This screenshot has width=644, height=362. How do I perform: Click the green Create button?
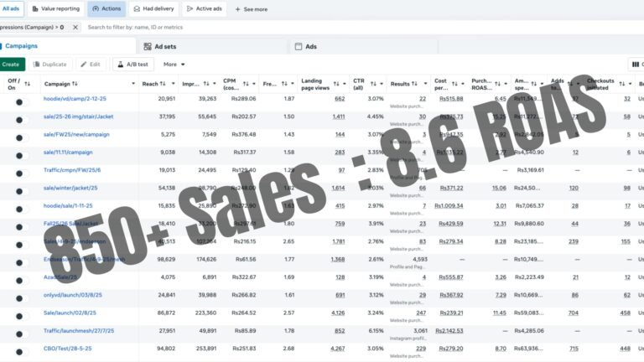(11, 65)
